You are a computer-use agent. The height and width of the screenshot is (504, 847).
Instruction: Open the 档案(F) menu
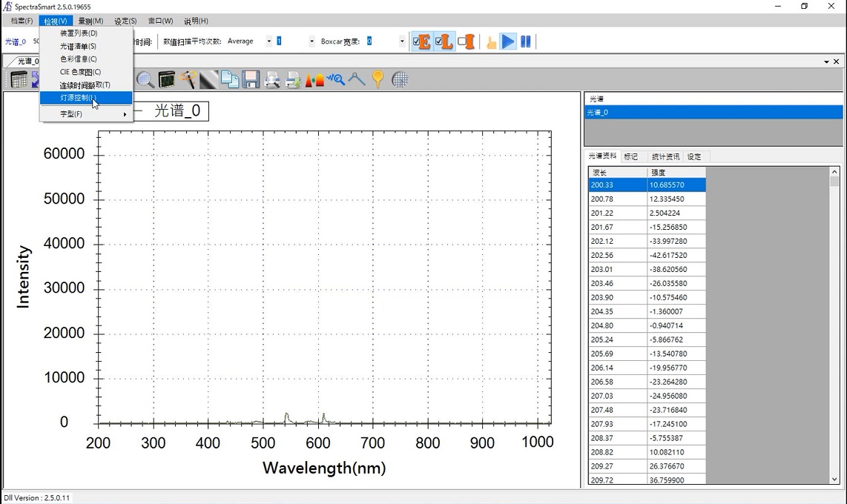coord(22,21)
